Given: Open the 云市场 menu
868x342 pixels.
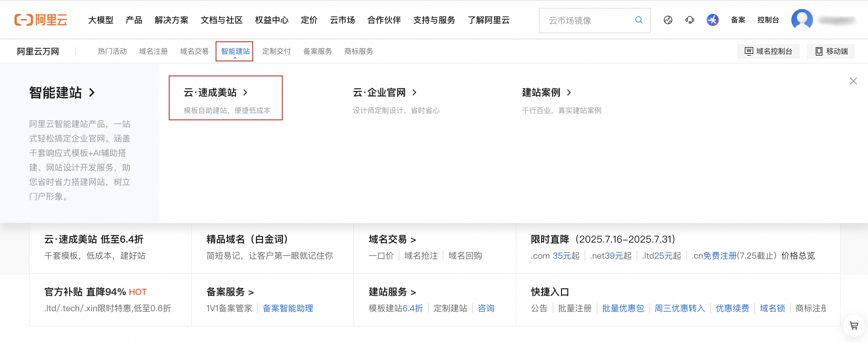Looking at the screenshot, I should [x=342, y=20].
